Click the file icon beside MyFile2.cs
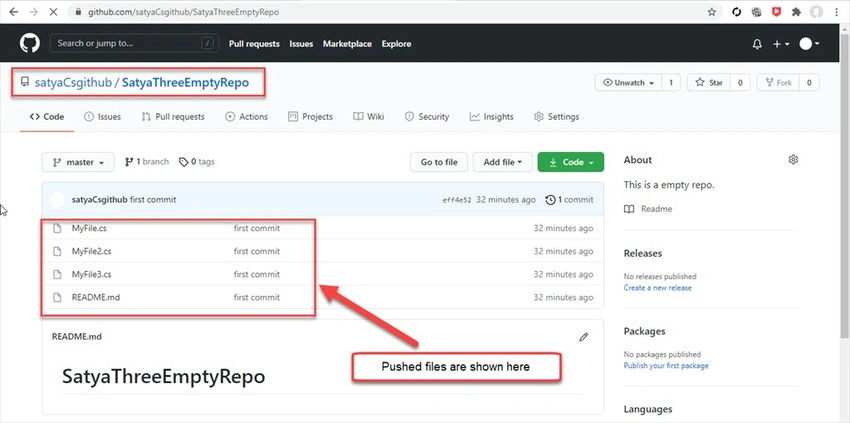The width and height of the screenshot is (850, 423). pos(56,251)
